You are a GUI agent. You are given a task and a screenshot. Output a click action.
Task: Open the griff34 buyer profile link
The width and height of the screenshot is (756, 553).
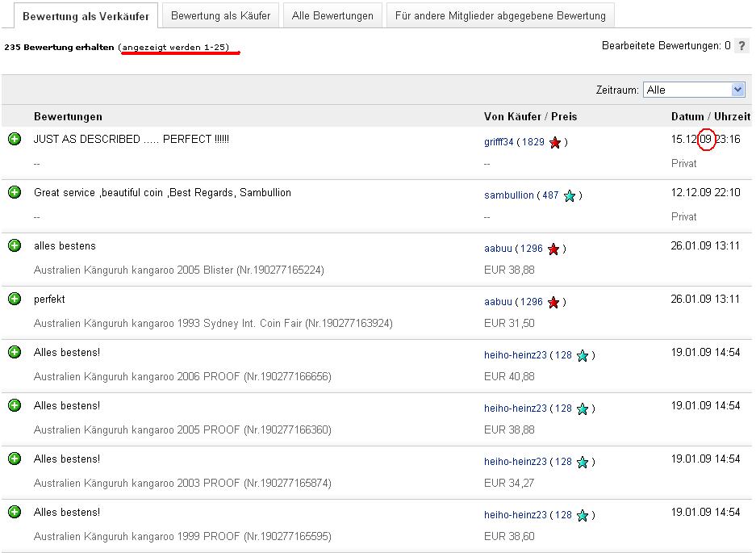click(x=499, y=142)
